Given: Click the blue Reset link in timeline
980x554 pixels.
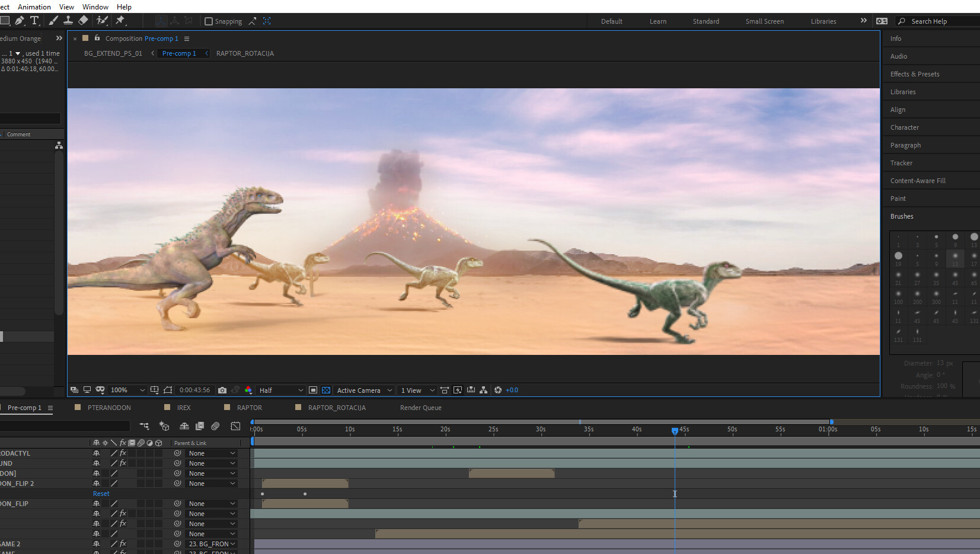Looking at the screenshot, I should coord(101,494).
